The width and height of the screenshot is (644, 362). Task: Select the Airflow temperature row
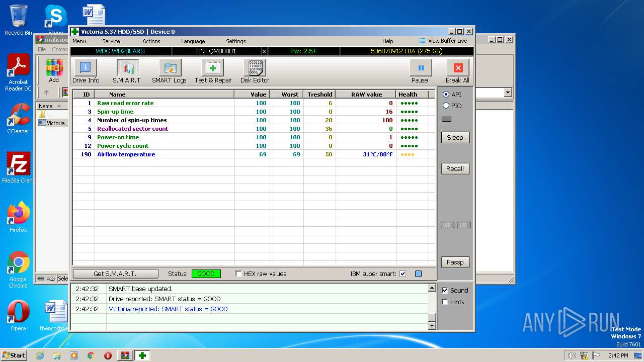click(254, 154)
